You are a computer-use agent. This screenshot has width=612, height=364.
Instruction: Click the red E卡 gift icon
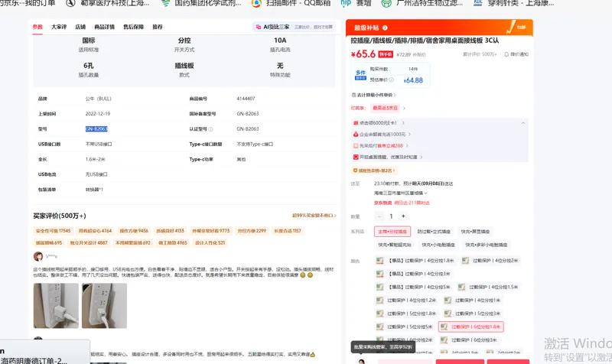tap(356, 123)
